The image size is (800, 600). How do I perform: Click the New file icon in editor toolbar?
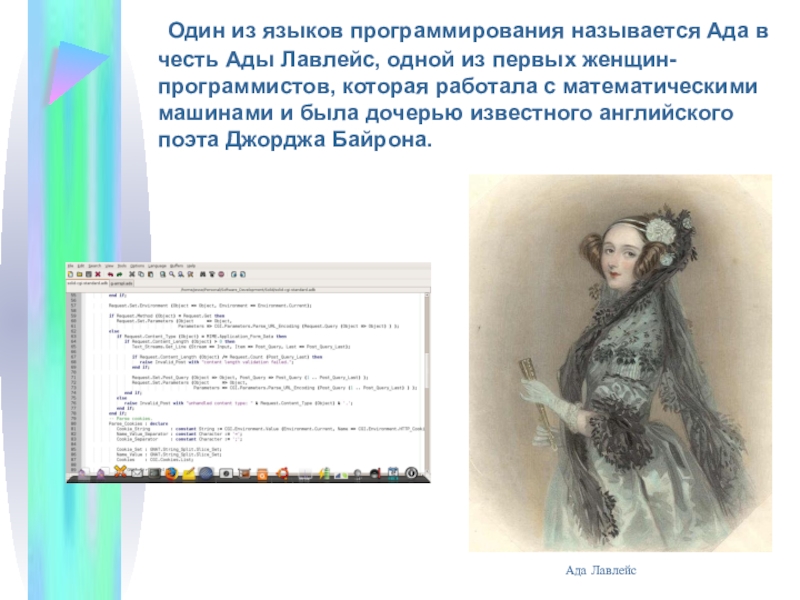coord(70,274)
